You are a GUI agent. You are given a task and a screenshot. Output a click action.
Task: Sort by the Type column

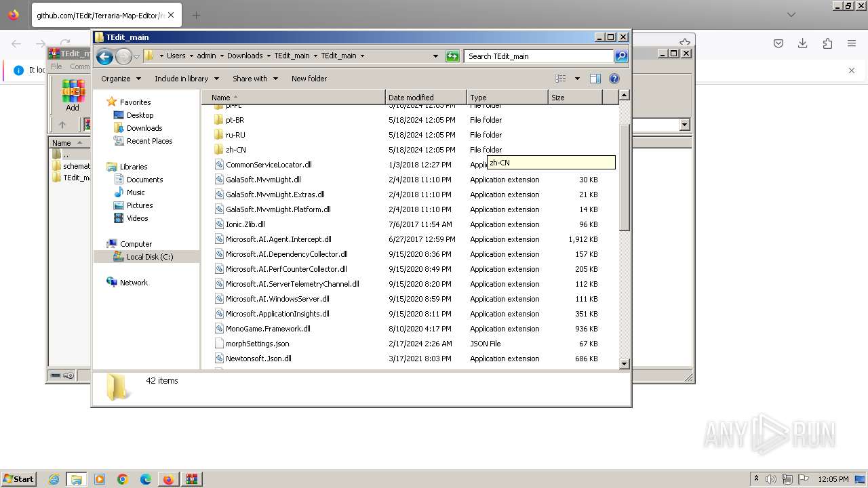(507, 98)
